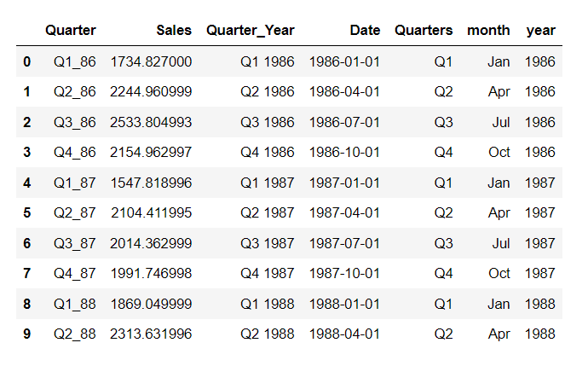Select the Sales column header
This screenshot has height=366, width=588.
coord(174,31)
